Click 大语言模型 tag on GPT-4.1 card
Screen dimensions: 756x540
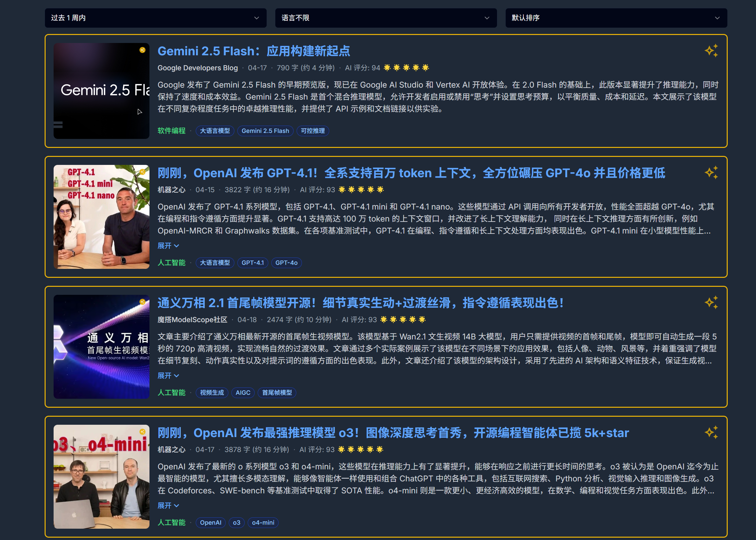coord(215,263)
